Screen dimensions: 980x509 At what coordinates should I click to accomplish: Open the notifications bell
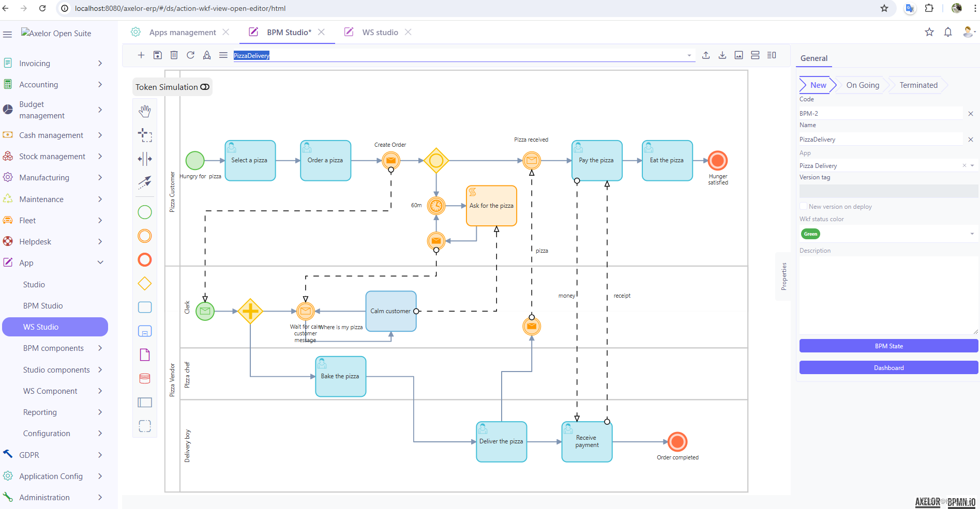948,32
